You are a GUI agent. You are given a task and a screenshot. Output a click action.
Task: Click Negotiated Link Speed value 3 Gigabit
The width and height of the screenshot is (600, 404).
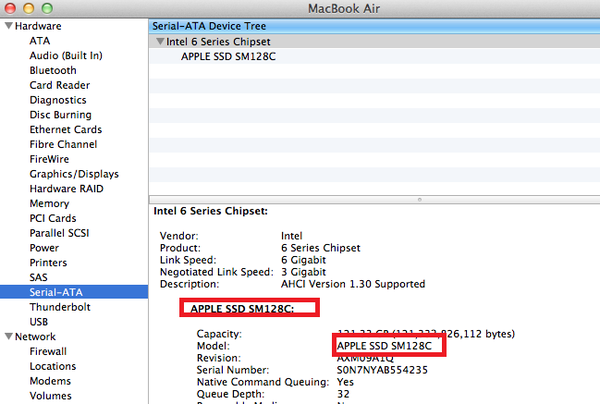coord(303,272)
